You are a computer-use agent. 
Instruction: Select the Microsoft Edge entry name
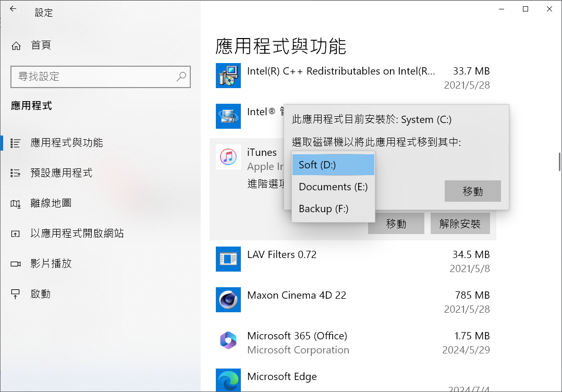tap(282, 376)
